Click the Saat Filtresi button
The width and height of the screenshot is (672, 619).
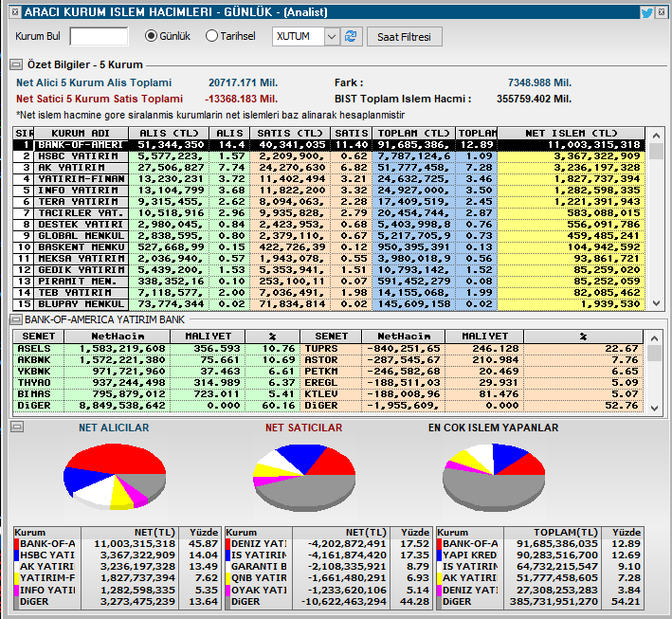[x=404, y=37]
